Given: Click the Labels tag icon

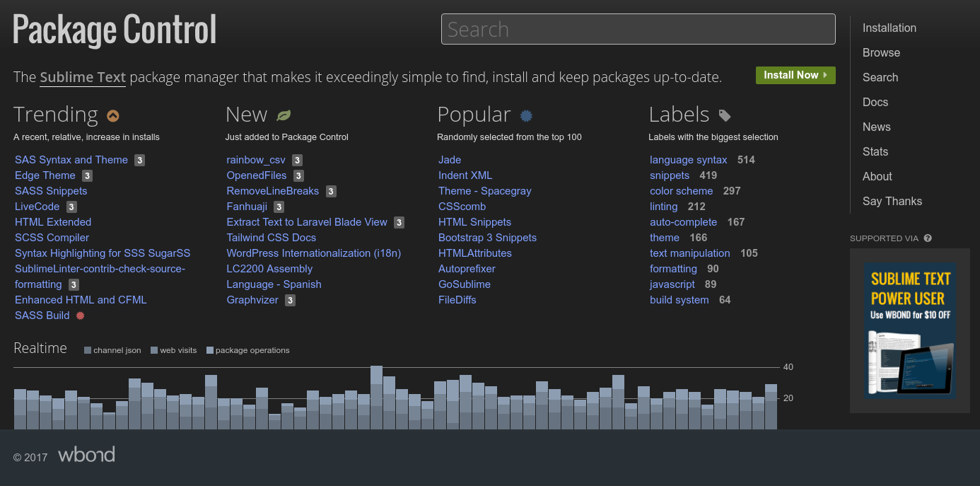Looking at the screenshot, I should (x=725, y=115).
